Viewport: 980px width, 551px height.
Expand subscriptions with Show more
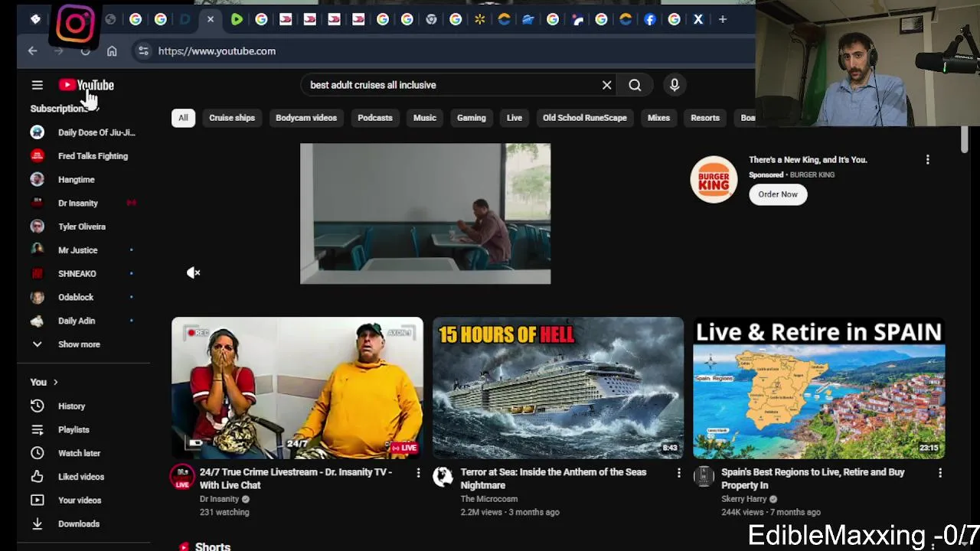[79, 344]
